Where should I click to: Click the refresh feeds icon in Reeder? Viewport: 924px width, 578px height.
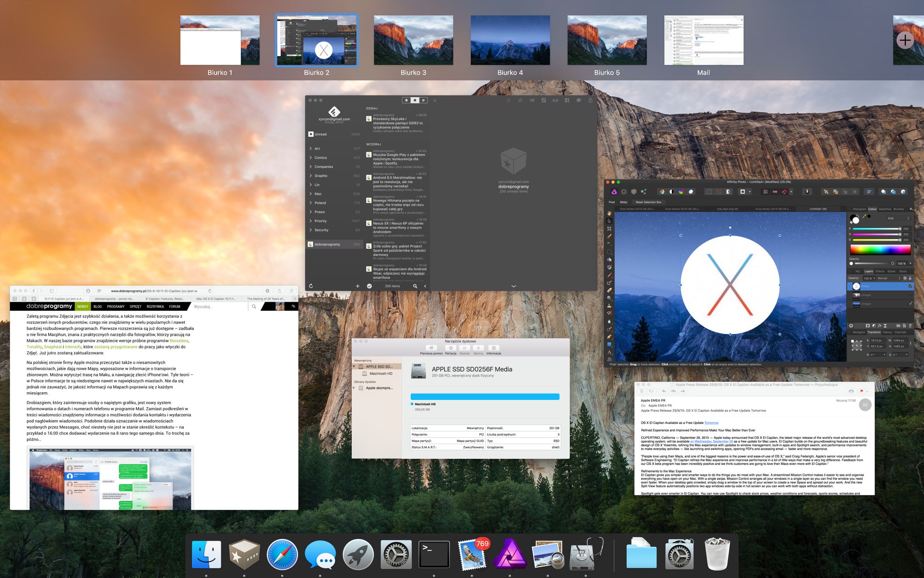(311, 286)
